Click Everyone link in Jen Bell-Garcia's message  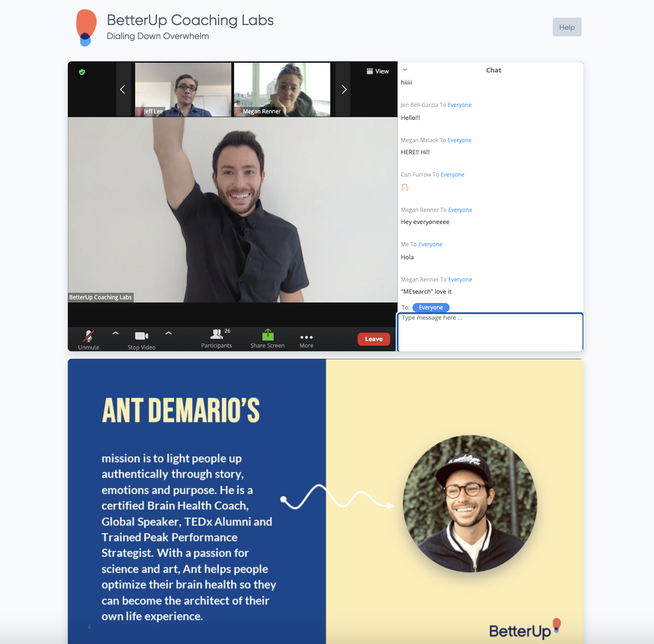(459, 105)
